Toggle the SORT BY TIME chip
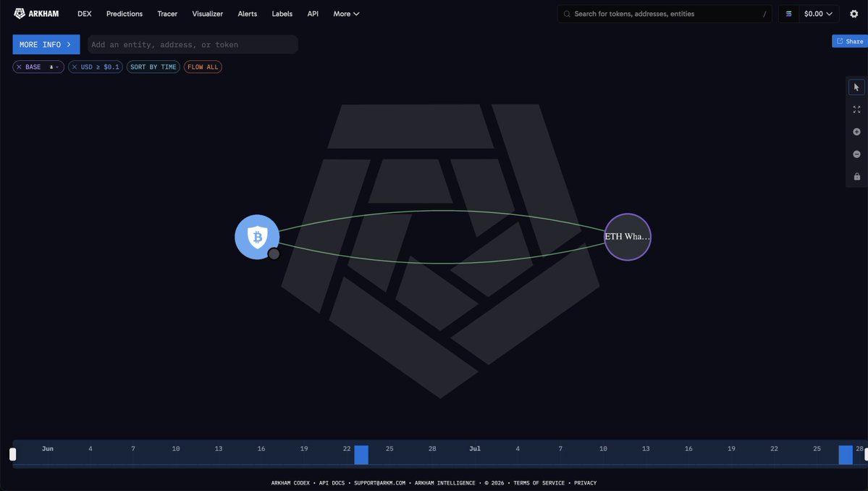The width and height of the screenshot is (868, 491). point(153,67)
